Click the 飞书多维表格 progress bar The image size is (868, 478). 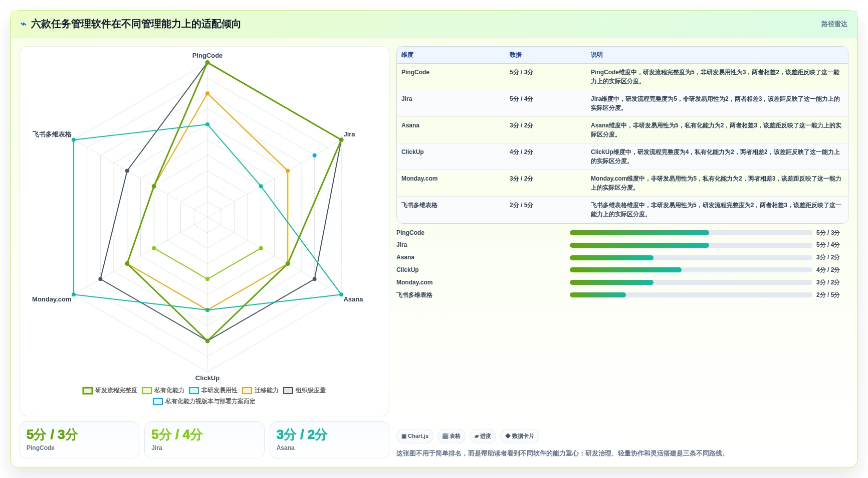pos(691,295)
